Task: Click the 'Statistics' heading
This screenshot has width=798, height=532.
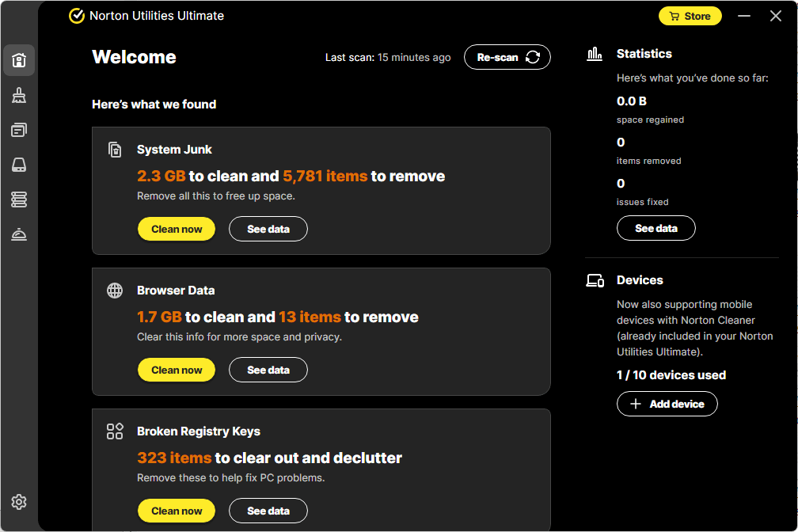Action: click(x=644, y=54)
